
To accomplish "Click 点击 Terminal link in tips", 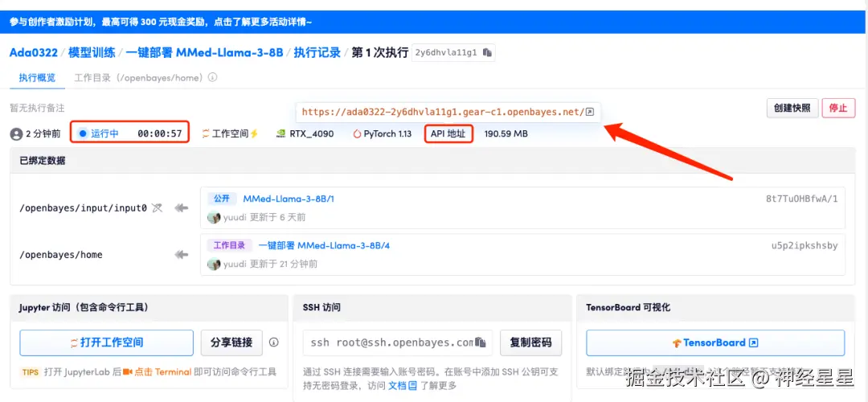I will point(163,371).
